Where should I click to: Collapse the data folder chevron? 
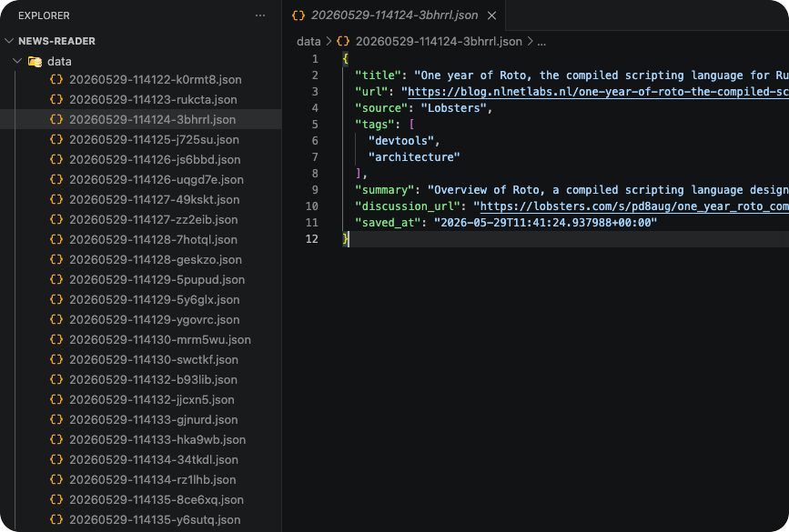(17, 61)
